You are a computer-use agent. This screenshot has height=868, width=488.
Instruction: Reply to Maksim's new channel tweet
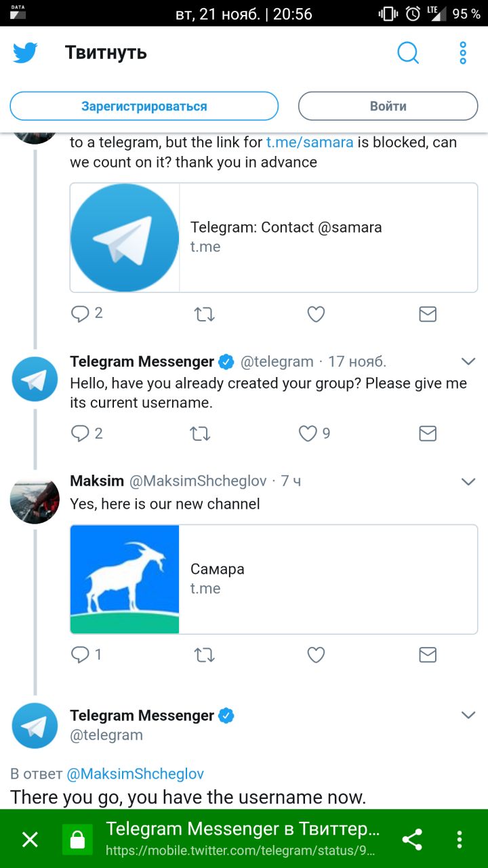(81, 654)
